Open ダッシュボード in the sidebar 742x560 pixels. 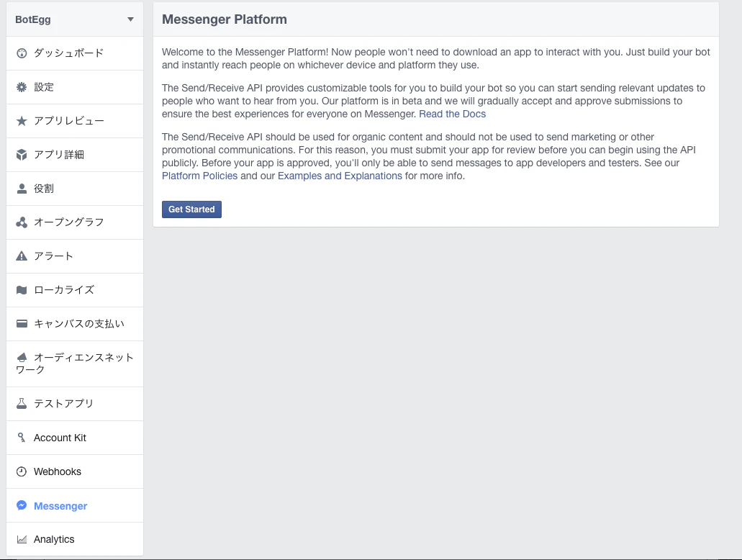[x=75, y=53]
